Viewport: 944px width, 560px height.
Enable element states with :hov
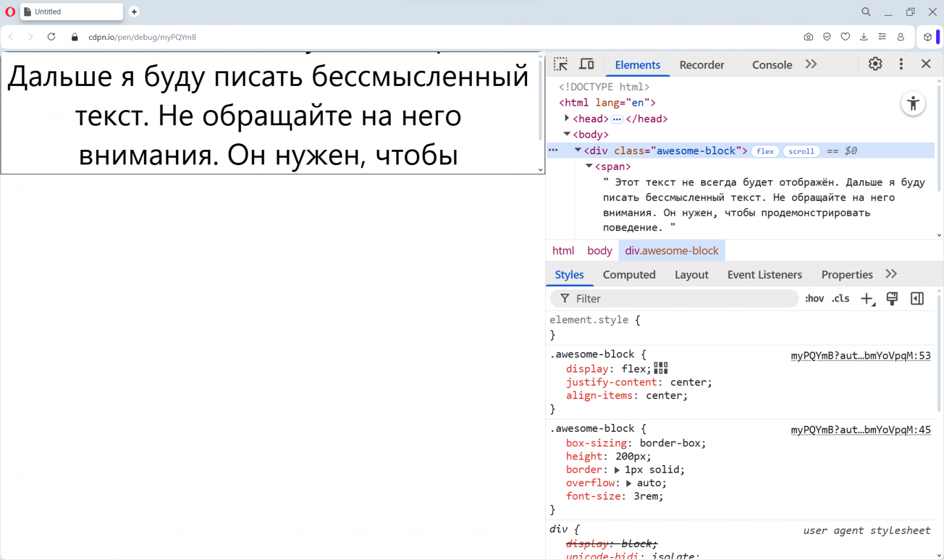814,298
